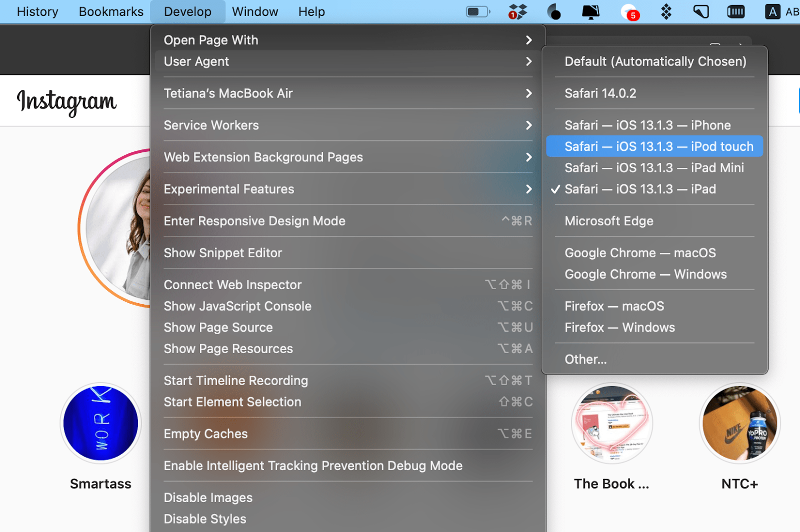Select Safari 14.0.2 user agent
The image size is (800, 532).
tap(654, 93)
